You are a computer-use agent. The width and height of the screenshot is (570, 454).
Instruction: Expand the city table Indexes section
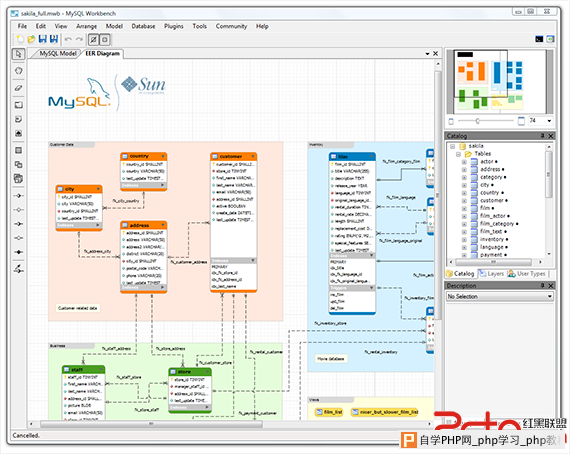pos(97,225)
